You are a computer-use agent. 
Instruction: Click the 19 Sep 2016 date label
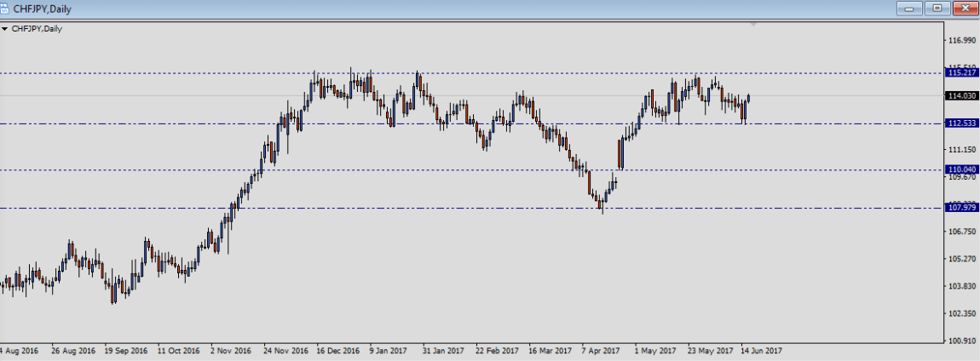pyautogui.click(x=125, y=351)
